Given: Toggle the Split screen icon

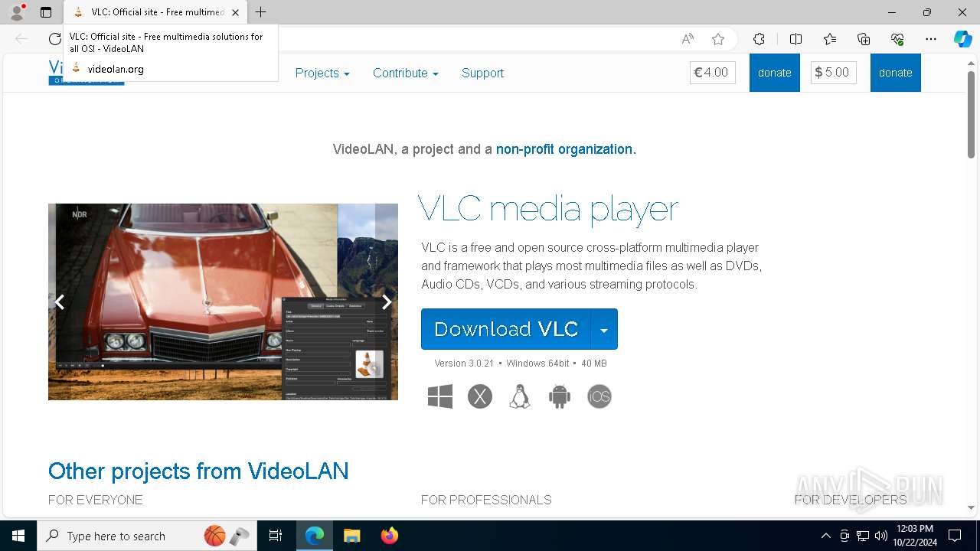Looking at the screenshot, I should [795, 39].
